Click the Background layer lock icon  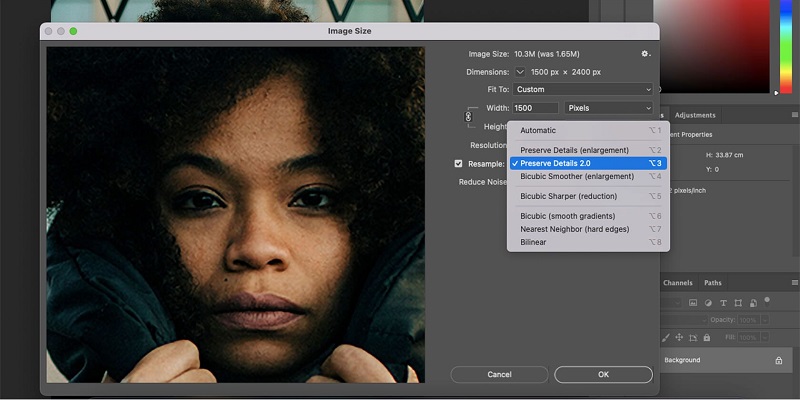tap(778, 360)
